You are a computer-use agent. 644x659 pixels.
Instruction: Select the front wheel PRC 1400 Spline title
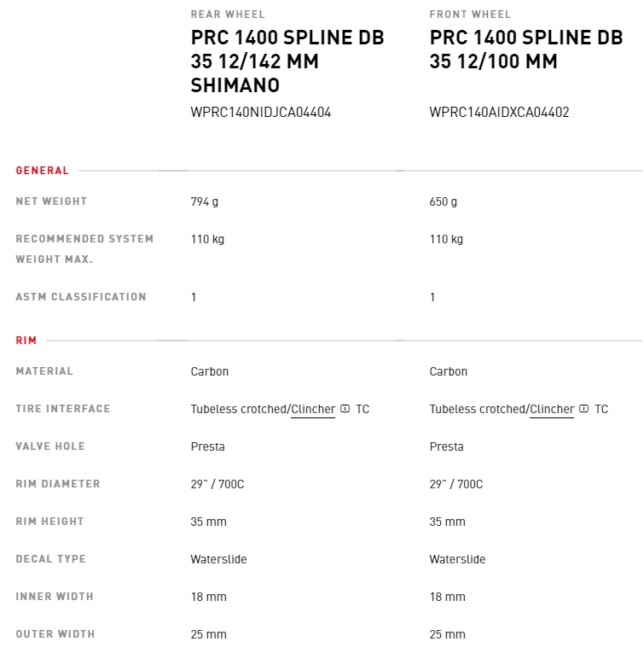(526, 50)
